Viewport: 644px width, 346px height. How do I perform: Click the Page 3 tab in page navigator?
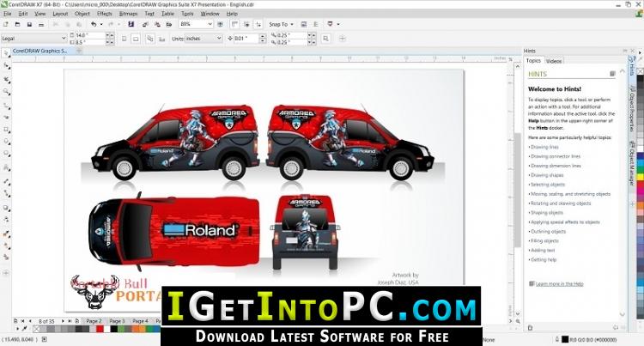pyautogui.click(x=118, y=320)
